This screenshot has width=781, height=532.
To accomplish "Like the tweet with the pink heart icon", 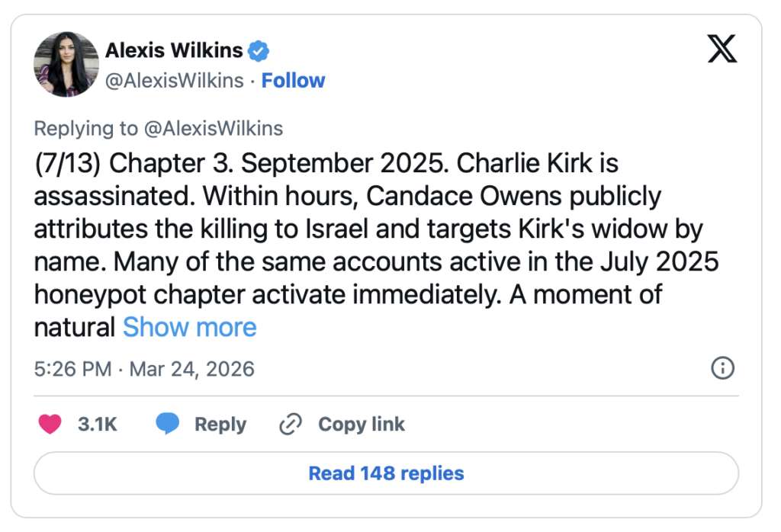I will tap(50, 425).
